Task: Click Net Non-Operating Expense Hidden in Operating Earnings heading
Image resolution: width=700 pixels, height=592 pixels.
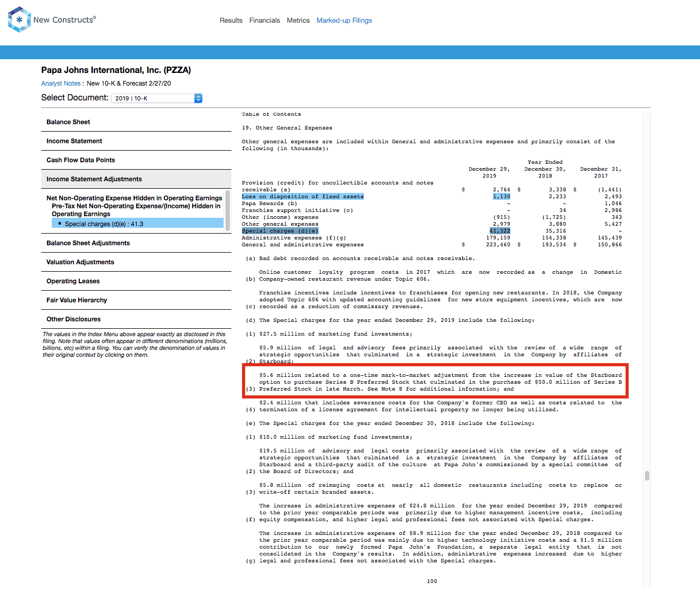Action: 134,198
